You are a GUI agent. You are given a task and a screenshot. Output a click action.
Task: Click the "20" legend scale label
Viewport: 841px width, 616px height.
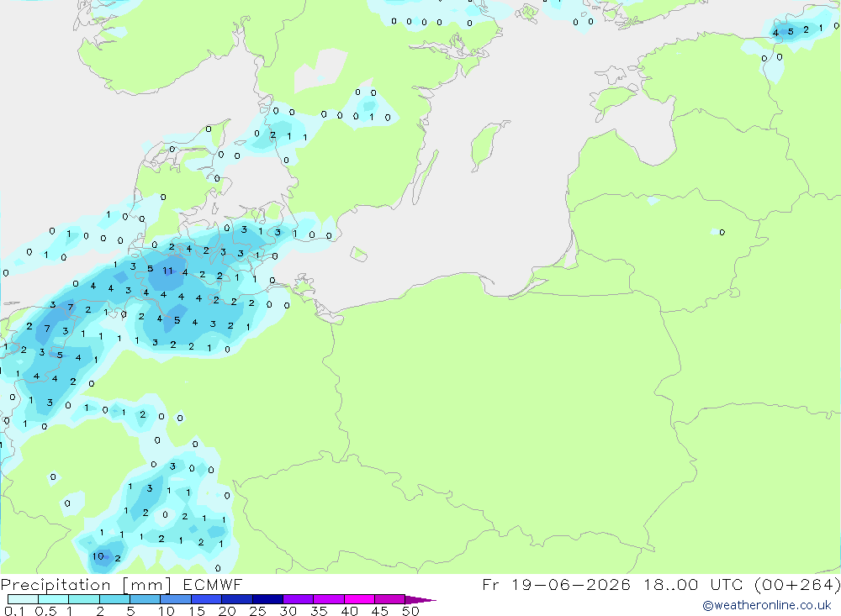(x=227, y=611)
